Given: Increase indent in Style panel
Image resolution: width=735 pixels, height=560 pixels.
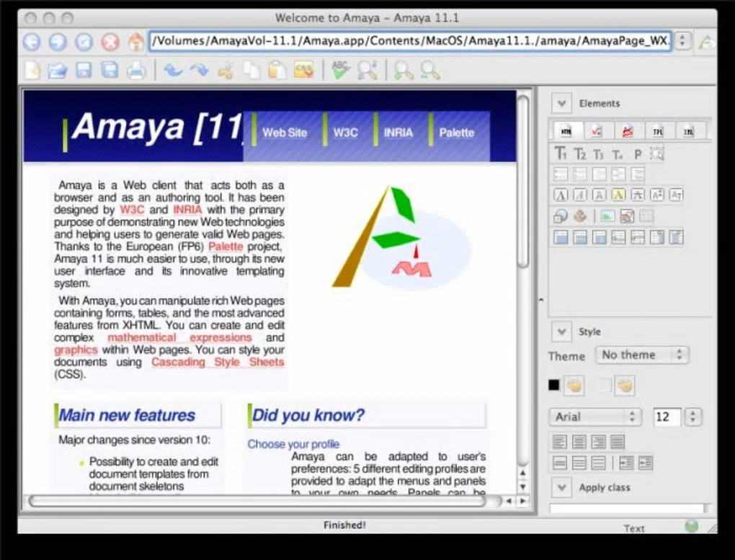Looking at the screenshot, I should 626,463.
